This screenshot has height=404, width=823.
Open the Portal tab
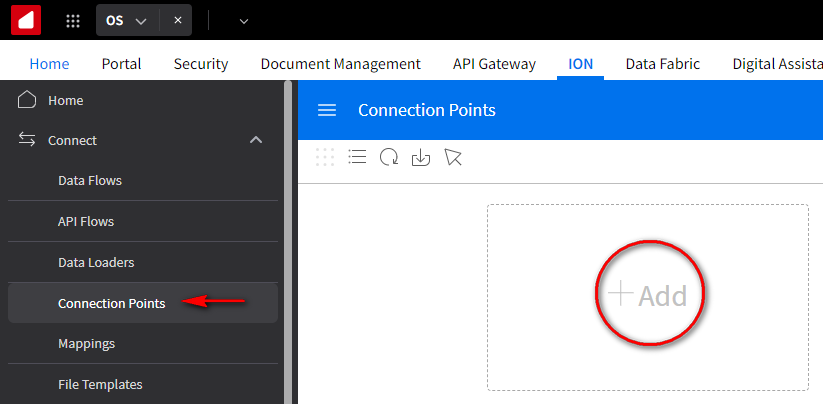point(121,64)
